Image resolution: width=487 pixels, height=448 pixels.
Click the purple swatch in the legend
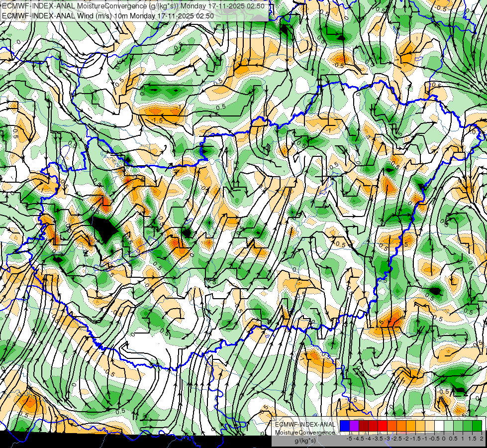354,426
